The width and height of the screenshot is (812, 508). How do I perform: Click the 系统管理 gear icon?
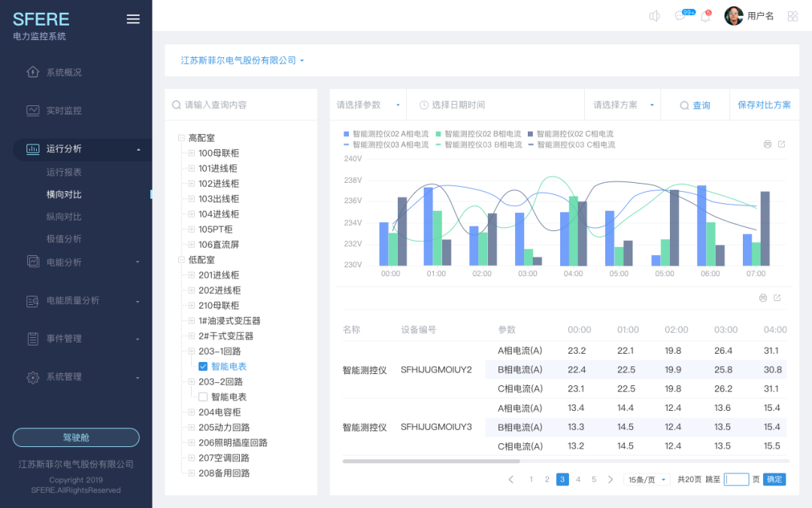pos(32,377)
